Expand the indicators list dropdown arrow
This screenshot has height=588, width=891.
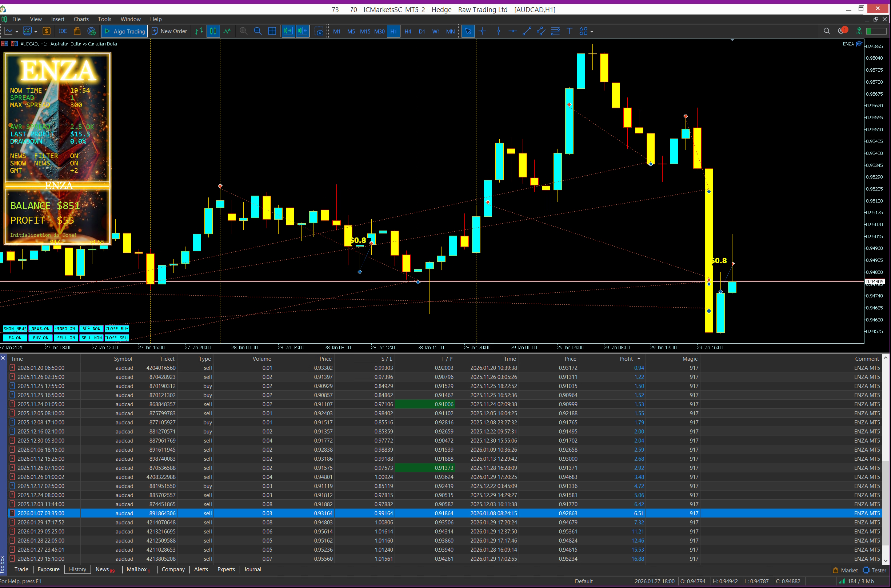point(36,32)
